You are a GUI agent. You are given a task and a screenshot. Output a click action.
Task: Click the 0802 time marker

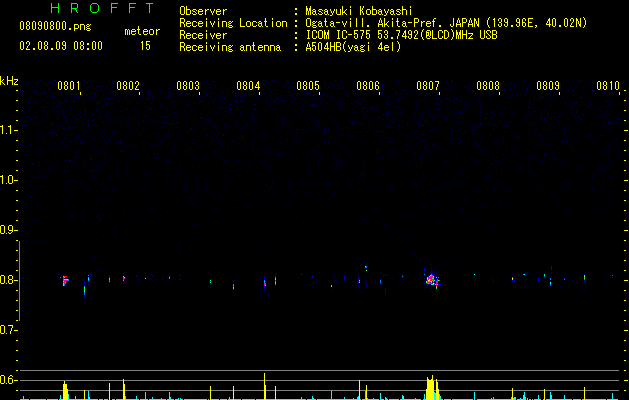coord(128,86)
